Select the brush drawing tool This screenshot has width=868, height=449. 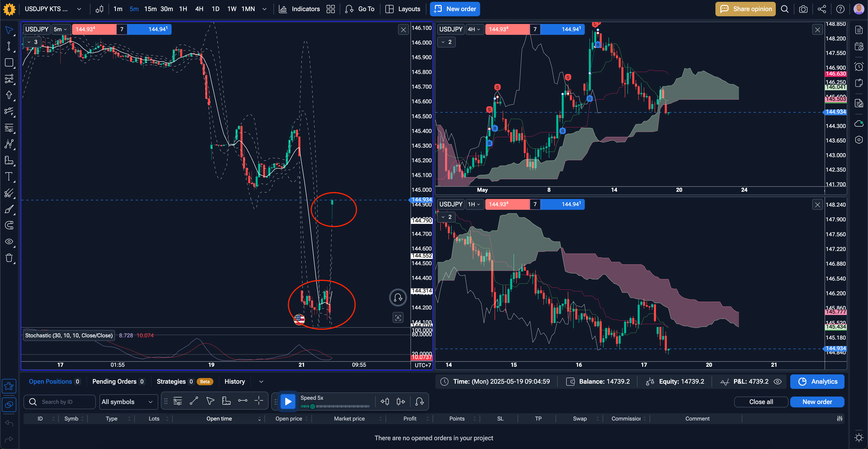tap(9, 209)
